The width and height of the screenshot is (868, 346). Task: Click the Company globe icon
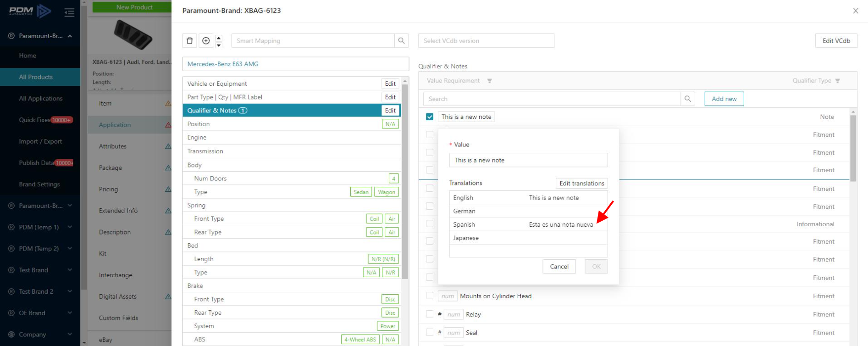(11, 335)
